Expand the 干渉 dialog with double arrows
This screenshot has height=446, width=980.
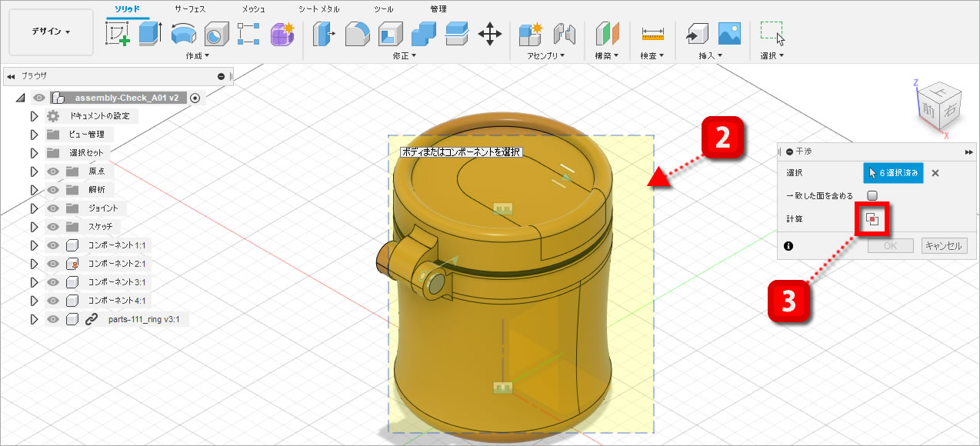(x=968, y=152)
